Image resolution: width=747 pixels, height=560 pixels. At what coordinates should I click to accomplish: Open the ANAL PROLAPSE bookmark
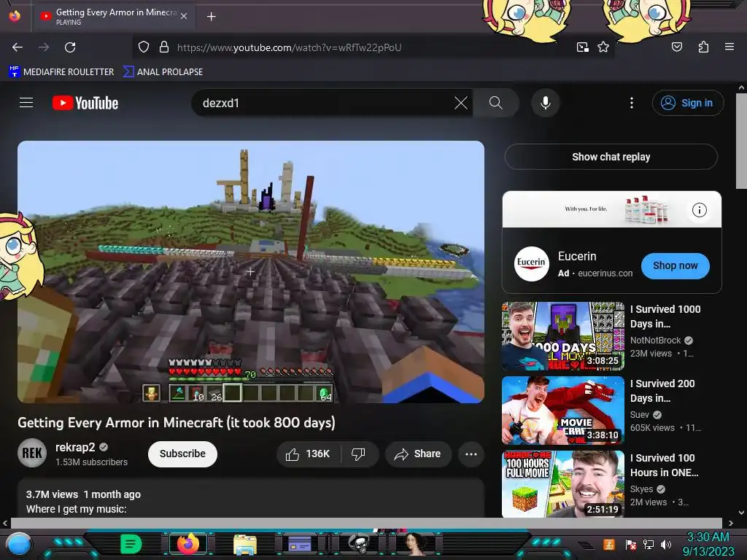(x=163, y=72)
